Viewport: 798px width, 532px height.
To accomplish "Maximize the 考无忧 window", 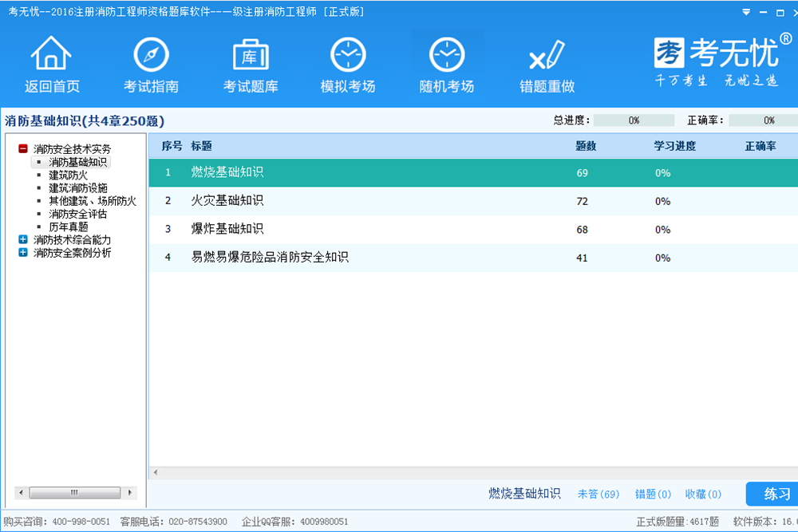I will (x=780, y=13).
